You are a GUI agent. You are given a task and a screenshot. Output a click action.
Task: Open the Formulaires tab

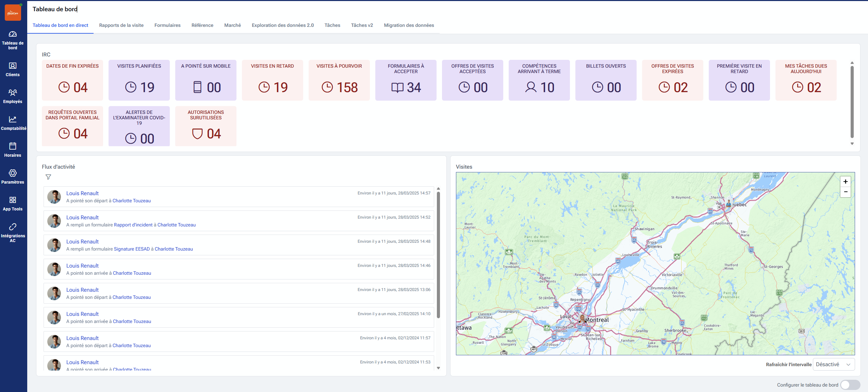click(167, 25)
